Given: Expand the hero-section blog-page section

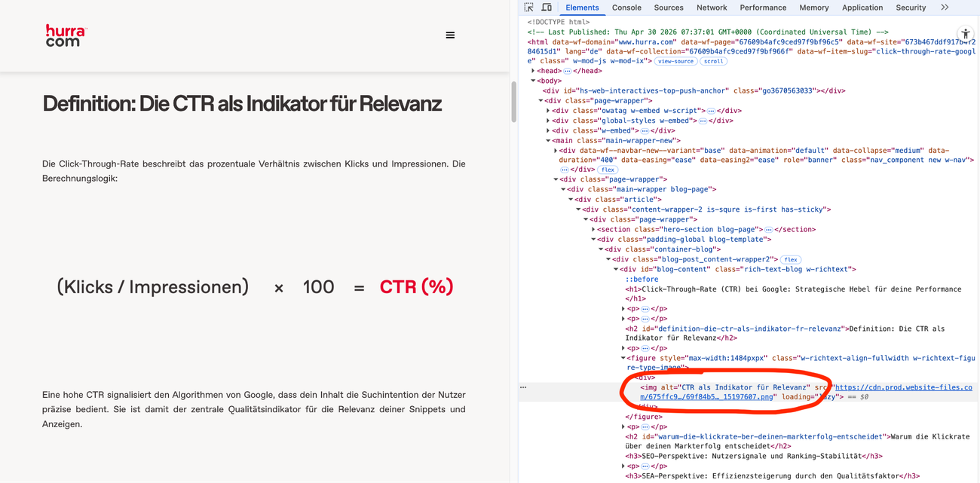Looking at the screenshot, I should pos(593,229).
